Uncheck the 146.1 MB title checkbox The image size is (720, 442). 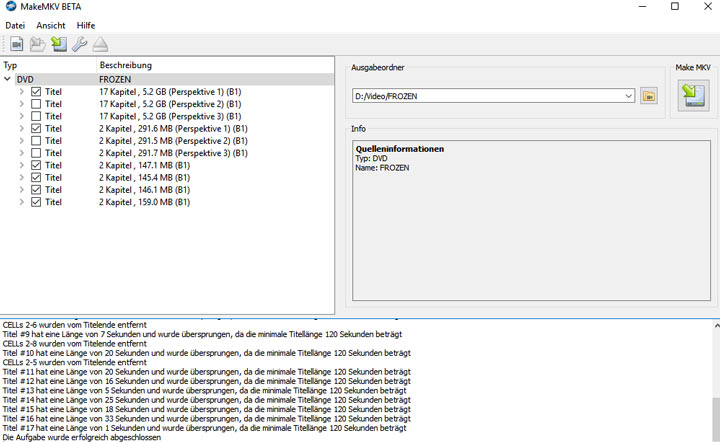click(x=36, y=190)
